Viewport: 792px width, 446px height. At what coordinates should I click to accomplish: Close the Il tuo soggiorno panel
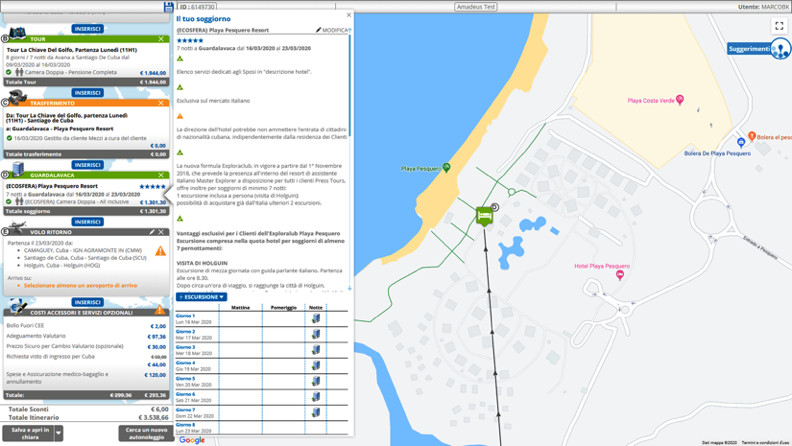349,15
